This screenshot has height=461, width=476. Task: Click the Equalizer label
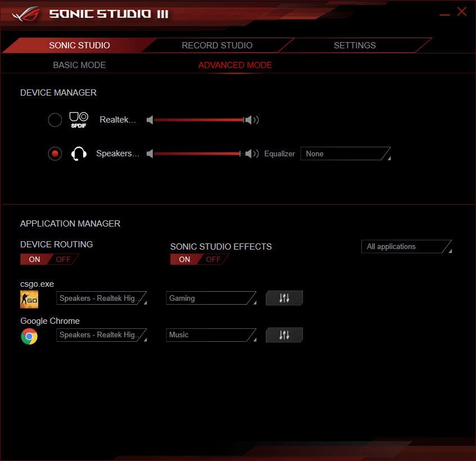[279, 153]
